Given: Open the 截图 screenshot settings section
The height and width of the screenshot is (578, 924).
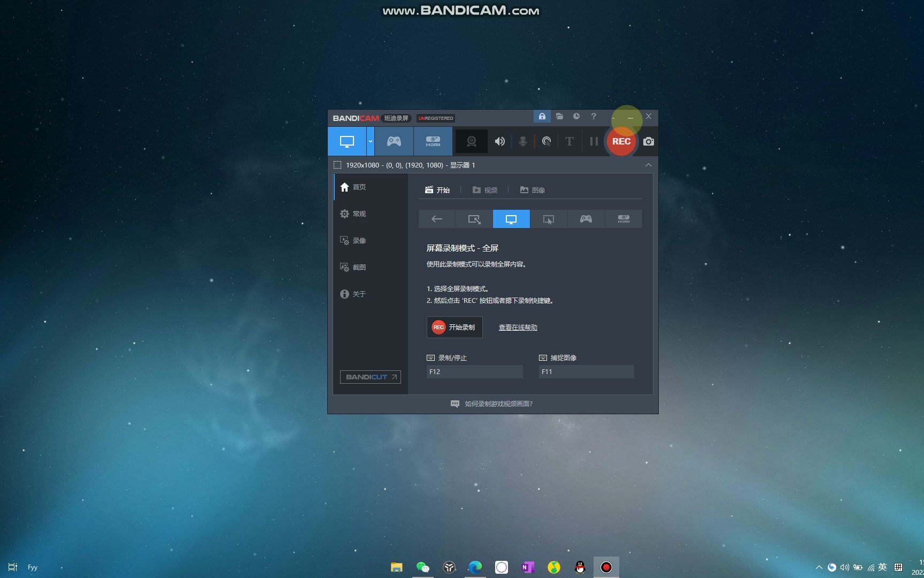Looking at the screenshot, I should click(x=371, y=267).
